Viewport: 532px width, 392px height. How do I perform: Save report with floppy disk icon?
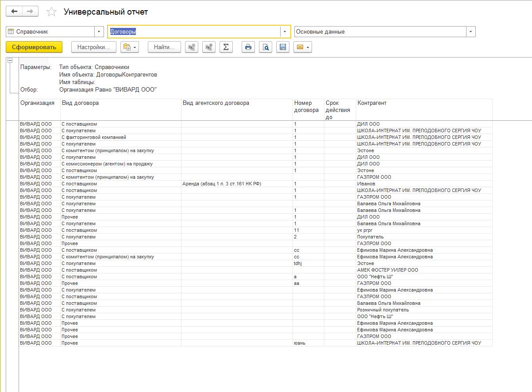[x=283, y=47]
